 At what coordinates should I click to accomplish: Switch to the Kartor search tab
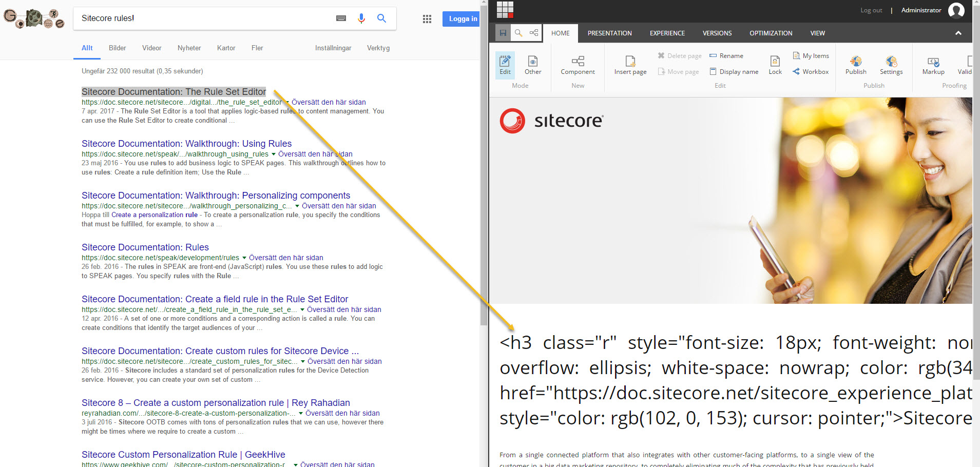tap(226, 48)
